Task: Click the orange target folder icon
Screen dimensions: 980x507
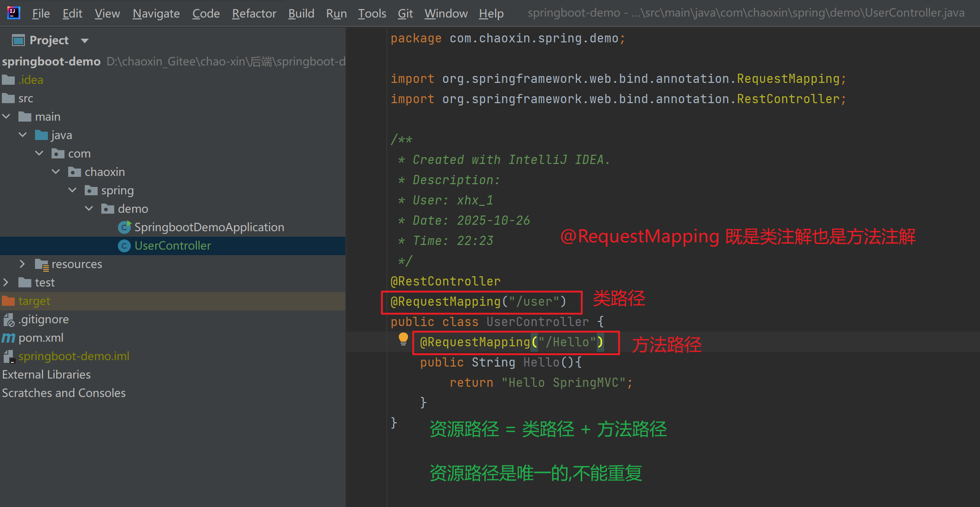Action: click(x=8, y=301)
